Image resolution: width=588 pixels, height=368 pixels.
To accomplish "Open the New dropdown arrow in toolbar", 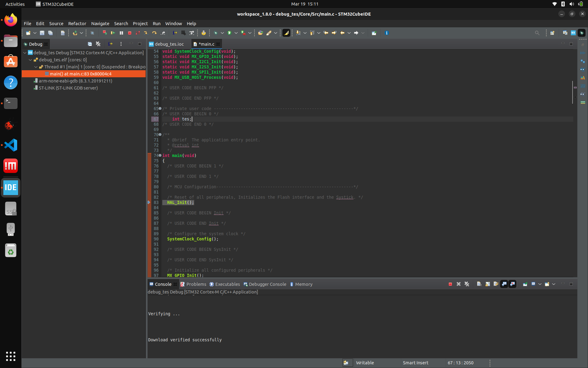I will [35, 33].
